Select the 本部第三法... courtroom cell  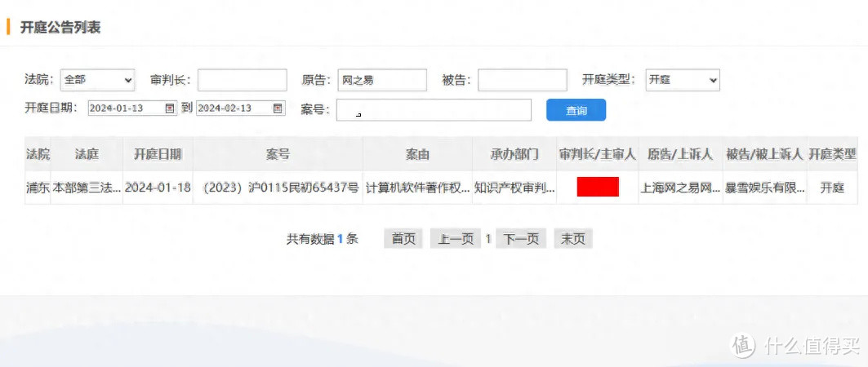(87, 188)
